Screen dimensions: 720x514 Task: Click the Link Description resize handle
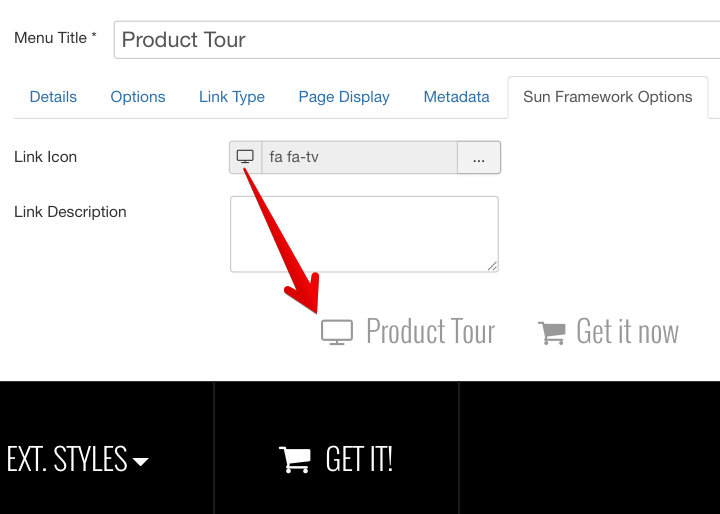click(492, 266)
